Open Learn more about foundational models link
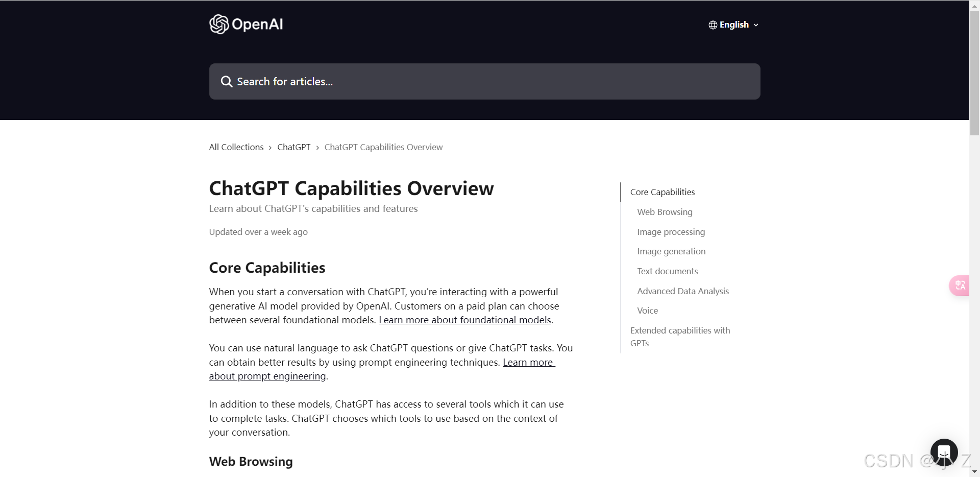The image size is (980, 477). click(465, 320)
